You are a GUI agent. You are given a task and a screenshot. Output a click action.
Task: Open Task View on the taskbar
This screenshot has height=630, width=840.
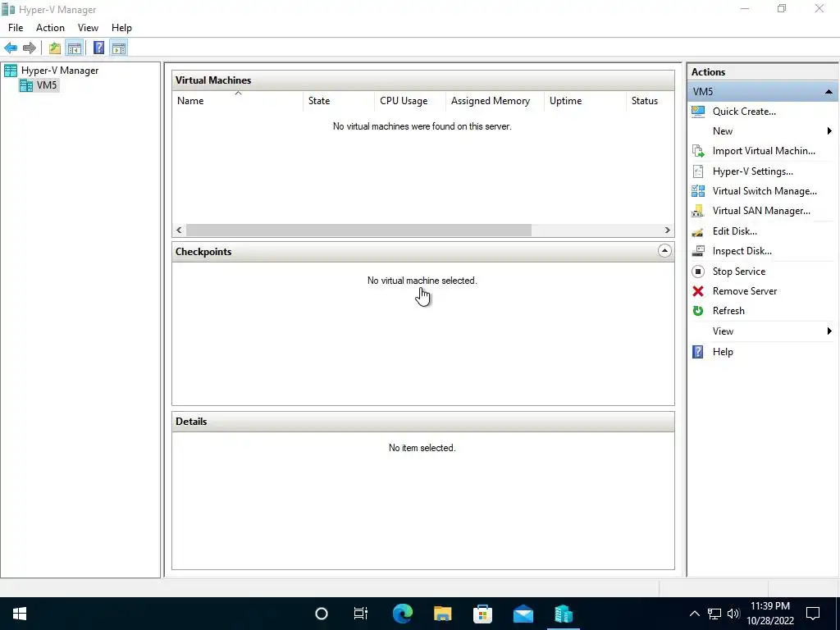coord(361,614)
